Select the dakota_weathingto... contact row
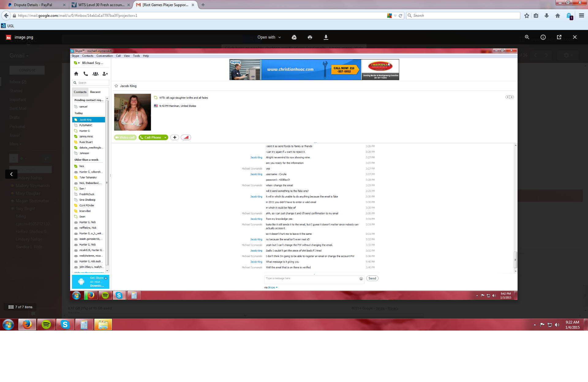This screenshot has height=382, width=588. click(89, 148)
